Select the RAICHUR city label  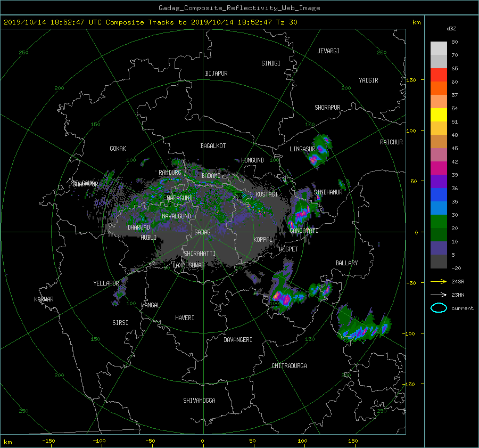(x=391, y=142)
